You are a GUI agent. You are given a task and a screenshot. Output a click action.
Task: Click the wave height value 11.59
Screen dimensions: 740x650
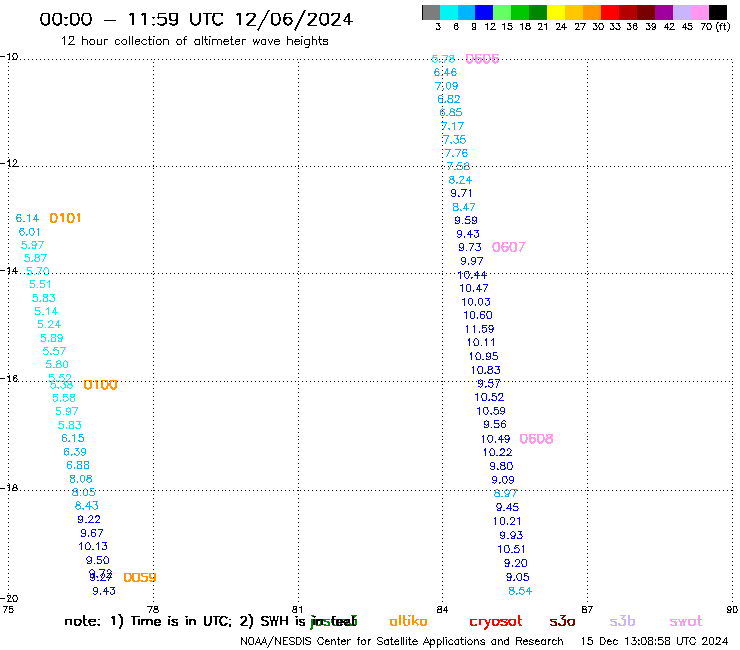[479, 329]
